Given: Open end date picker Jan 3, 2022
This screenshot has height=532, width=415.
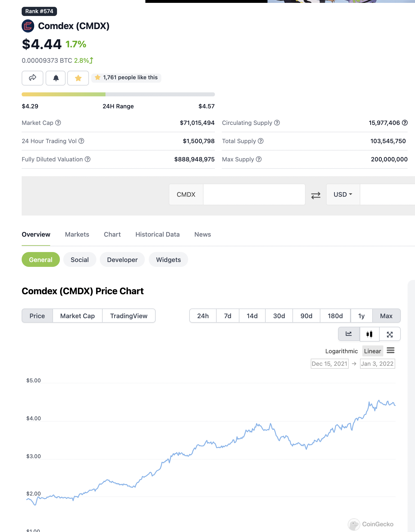Looking at the screenshot, I should coord(377,364).
